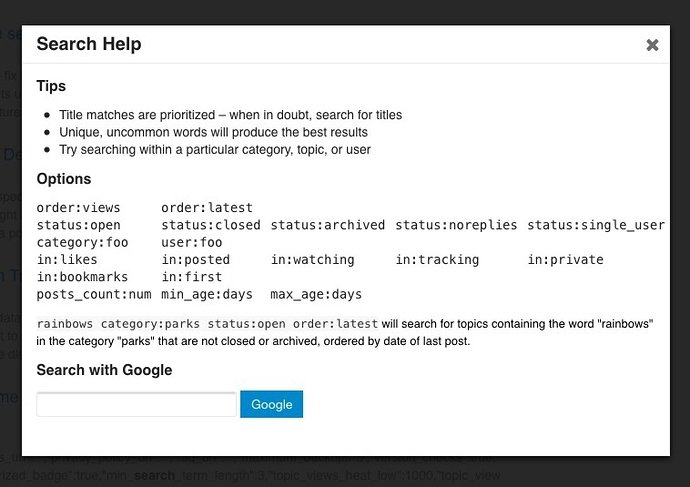Select the in:bookmarks option text
The height and width of the screenshot is (487, 690).
[x=82, y=276]
